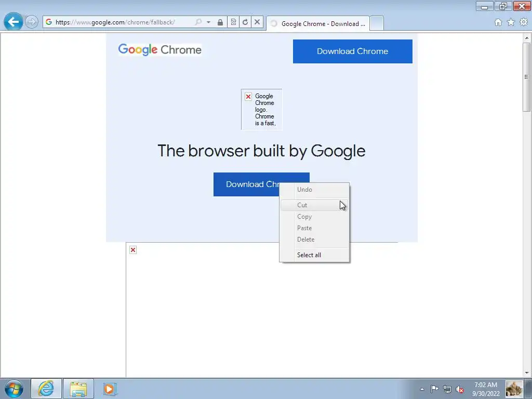This screenshot has width=532, height=399.
Task: Click the broken Chrome logo image placeholder
Action: pyautogui.click(x=262, y=110)
